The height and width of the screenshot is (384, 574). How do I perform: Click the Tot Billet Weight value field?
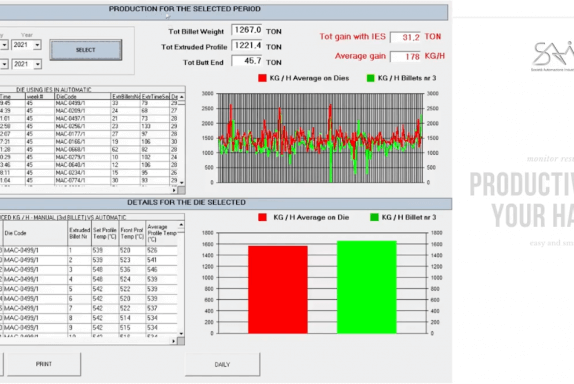247,30
